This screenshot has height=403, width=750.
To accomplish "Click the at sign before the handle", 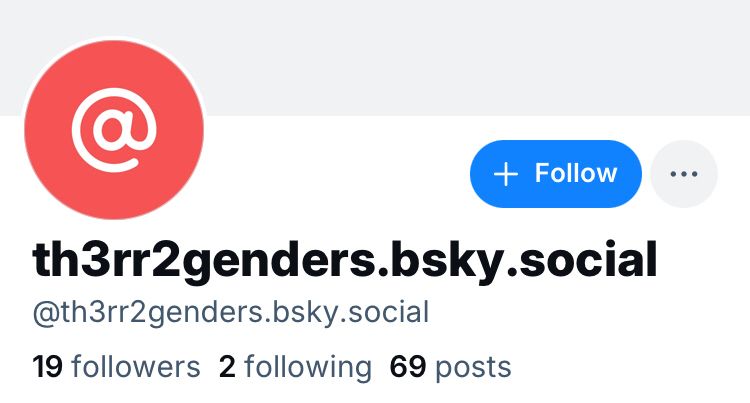I will [46, 314].
